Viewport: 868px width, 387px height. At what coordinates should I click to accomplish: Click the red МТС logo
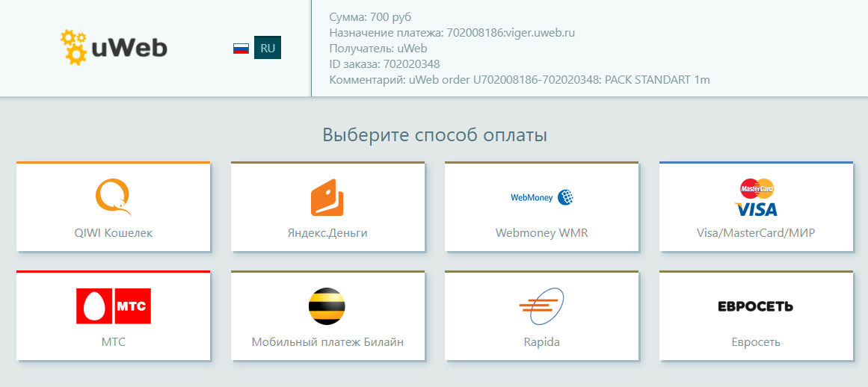(113, 306)
